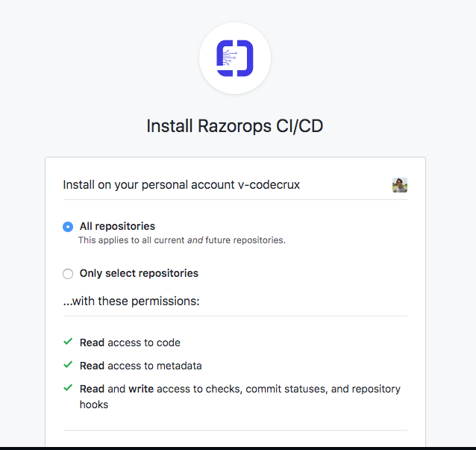Viewport: 476px width, 450px height.
Task: Click the Razorops CI/CD app logo
Action: [235, 58]
